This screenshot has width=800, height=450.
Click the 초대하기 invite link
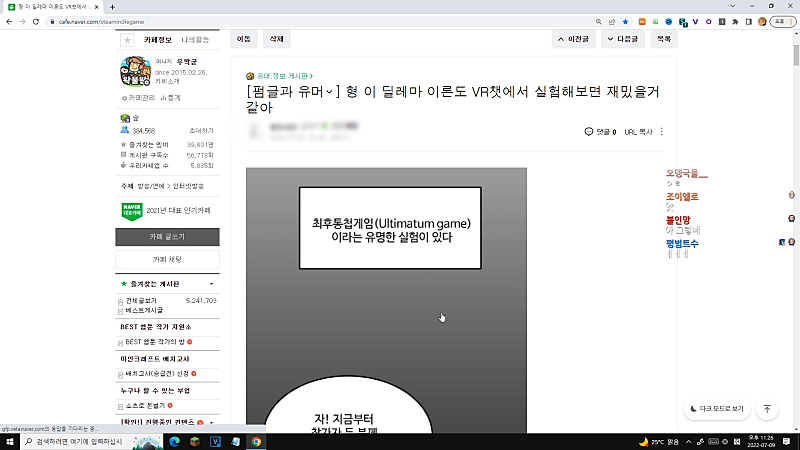[201, 131]
